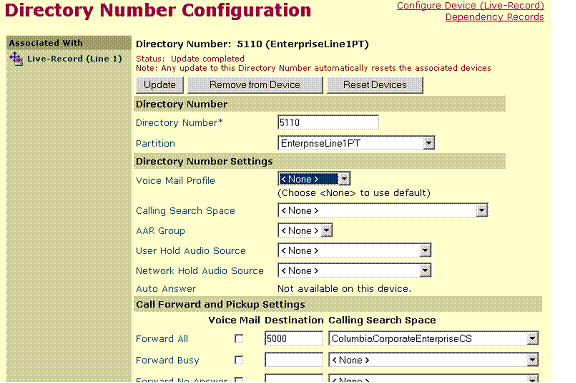Viewport: 576px width, 383px height.
Task: Click the User Hold Audio Source label
Action: pyautogui.click(x=191, y=251)
